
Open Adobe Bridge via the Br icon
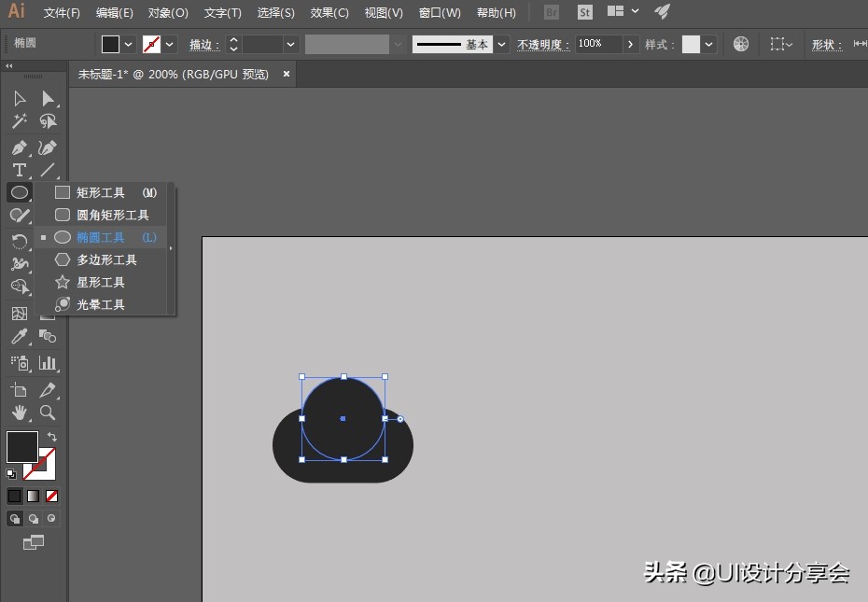click(x=552, y=12)
